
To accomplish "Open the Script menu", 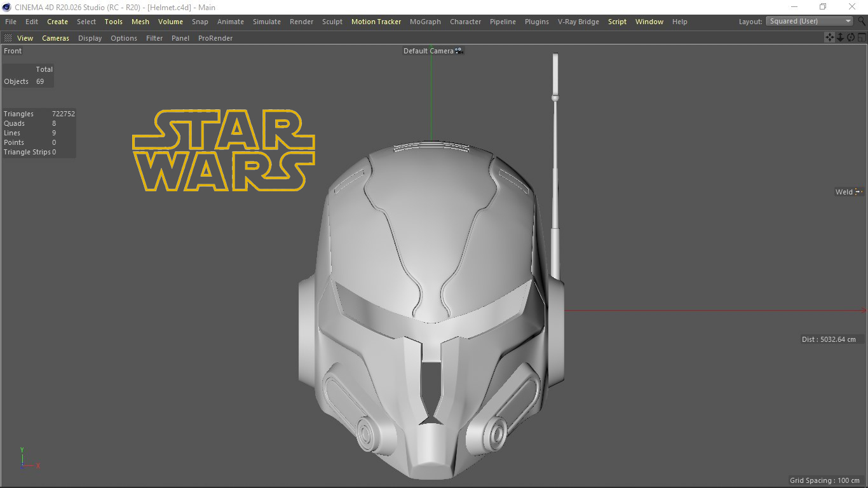I will [x=617, y=22].
